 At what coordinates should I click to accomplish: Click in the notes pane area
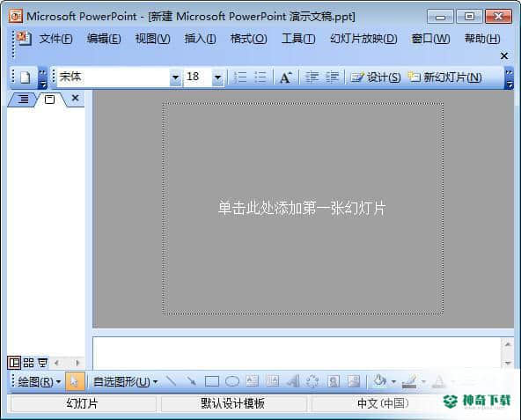pyautogui.click(x=297, y=352)
